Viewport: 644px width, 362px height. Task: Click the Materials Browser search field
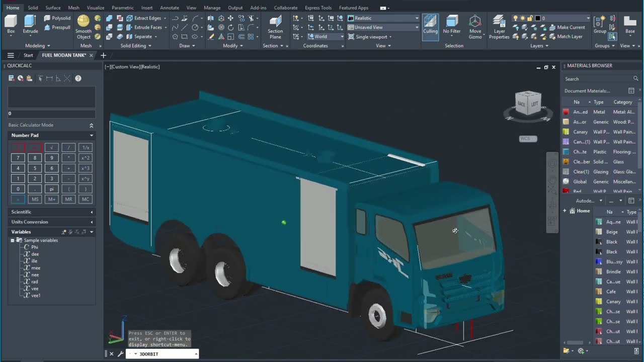pos(599,79)
